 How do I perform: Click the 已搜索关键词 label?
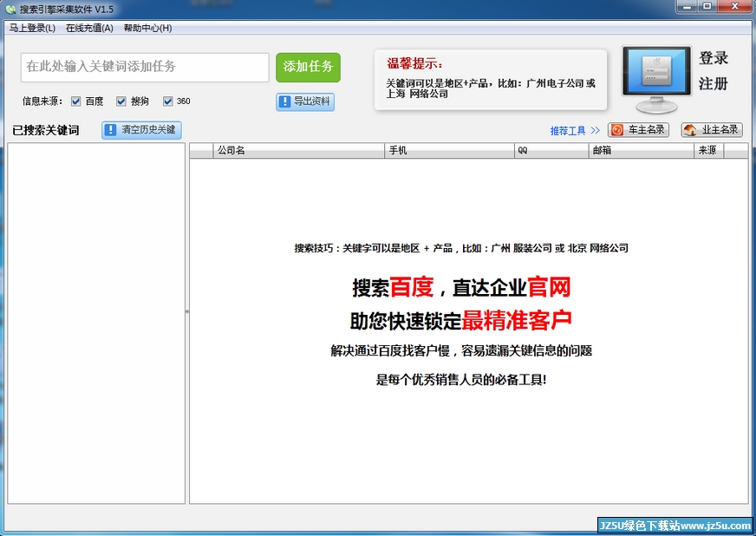(x=46, y=130)
